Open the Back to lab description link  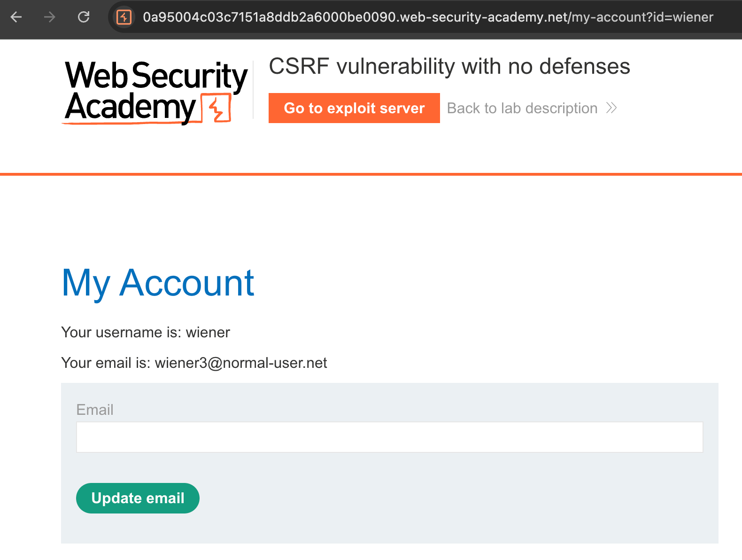[522, 108]
